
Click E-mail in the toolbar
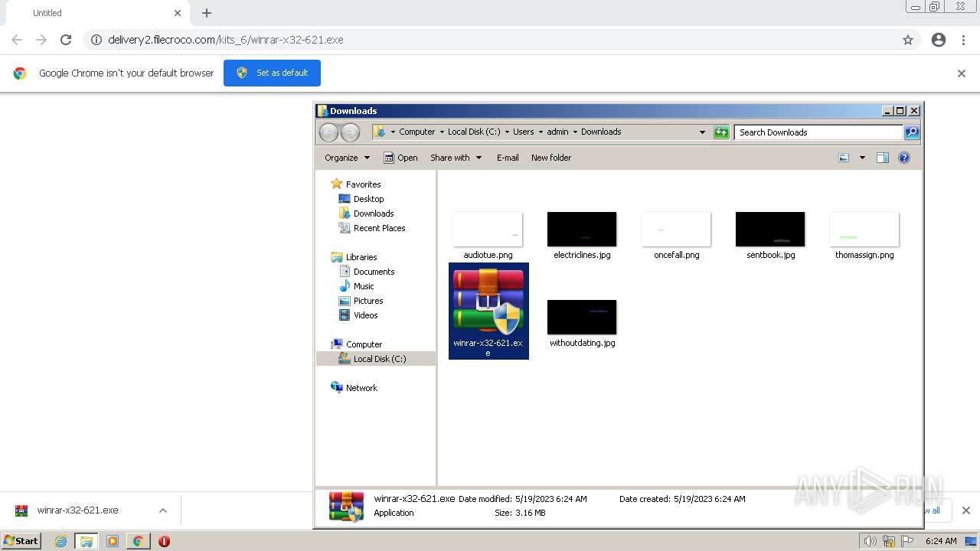[x=508, y=158]
